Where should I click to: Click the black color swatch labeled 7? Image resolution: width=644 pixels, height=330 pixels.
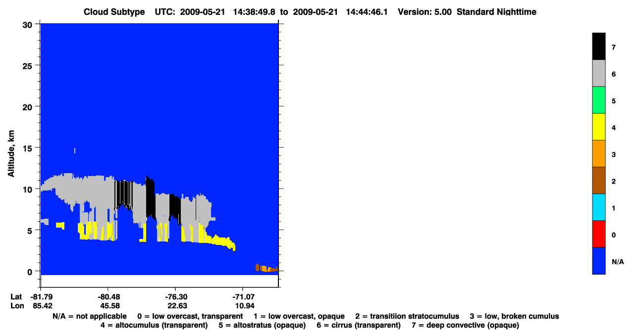coord(598,47)
